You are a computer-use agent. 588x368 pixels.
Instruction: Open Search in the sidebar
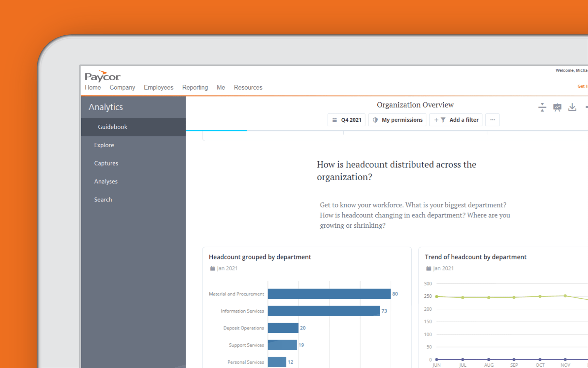coord(103,200)
